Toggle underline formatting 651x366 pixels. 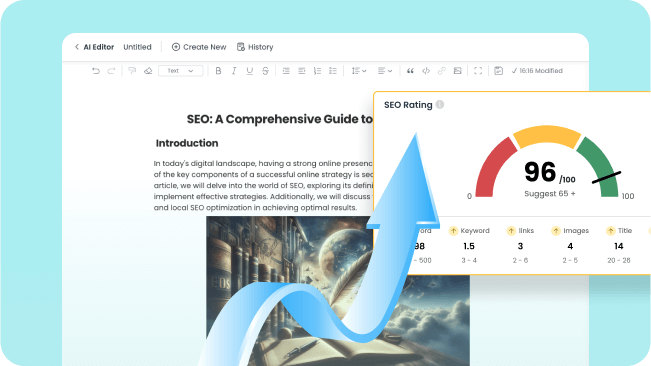click(x=250, y=71)
